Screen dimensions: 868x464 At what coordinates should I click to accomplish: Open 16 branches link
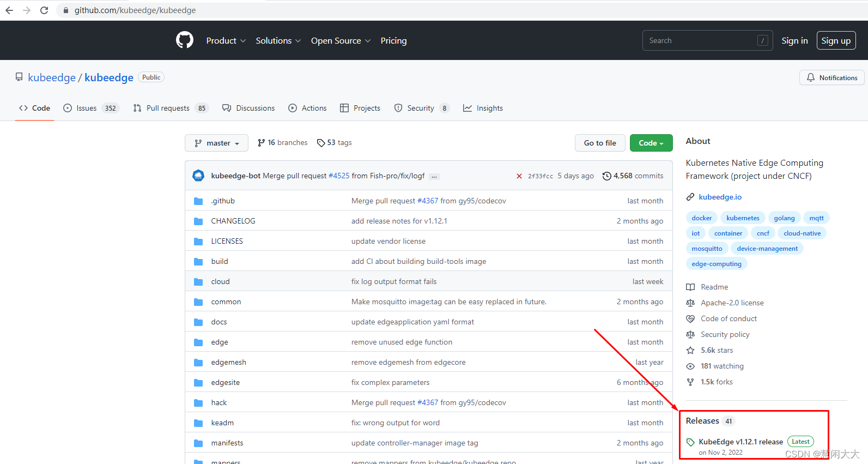[x=282, y=143]
